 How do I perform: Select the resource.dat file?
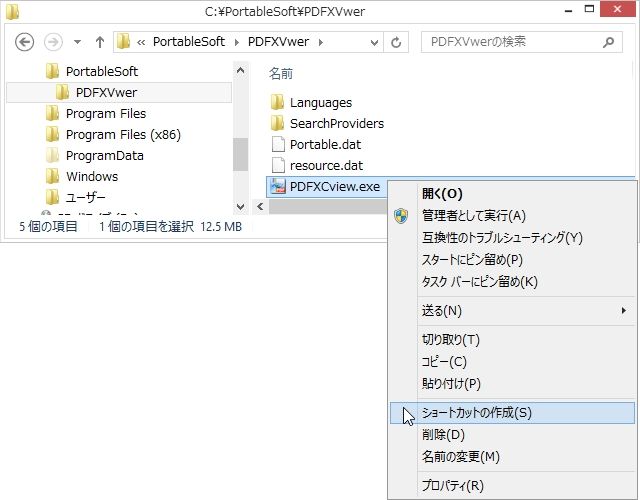(326, 166)
